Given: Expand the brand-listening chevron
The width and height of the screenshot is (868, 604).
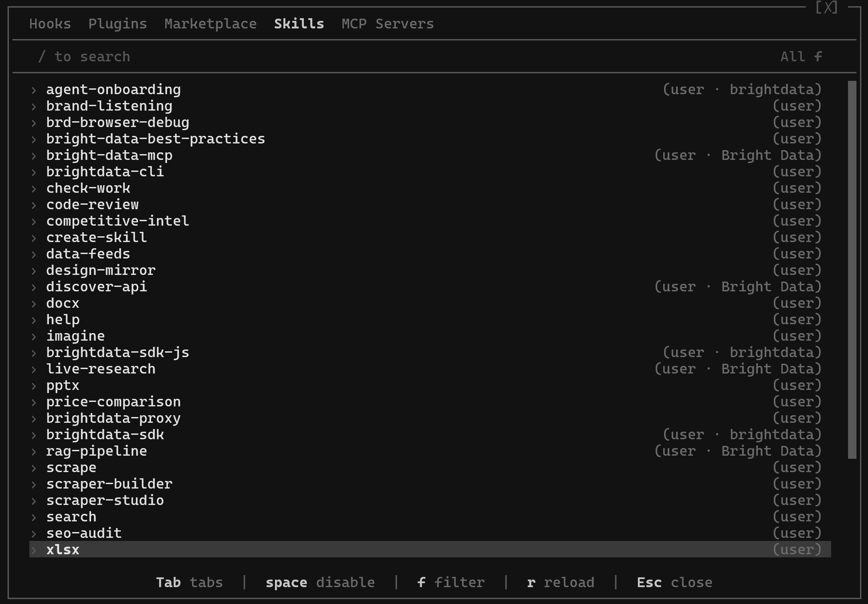Looking at the screenshot, I should click(34, 107).
